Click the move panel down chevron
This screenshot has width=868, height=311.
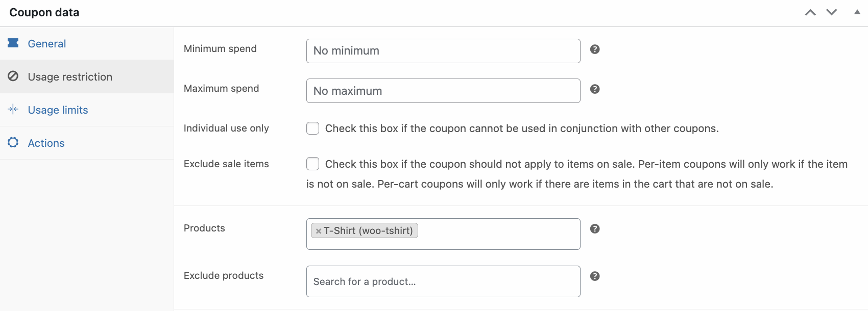tap(831, 11)
